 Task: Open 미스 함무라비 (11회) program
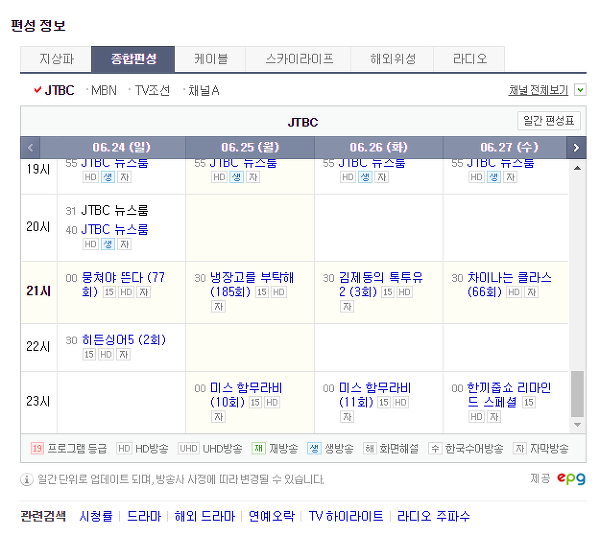click(x=375, y=395)
